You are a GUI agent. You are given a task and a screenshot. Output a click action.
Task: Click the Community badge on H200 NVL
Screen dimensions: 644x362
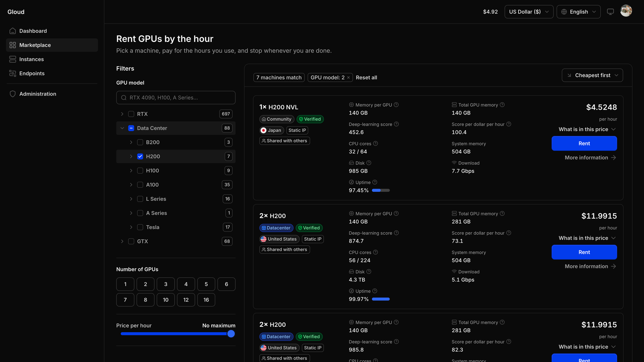(277, 119)
